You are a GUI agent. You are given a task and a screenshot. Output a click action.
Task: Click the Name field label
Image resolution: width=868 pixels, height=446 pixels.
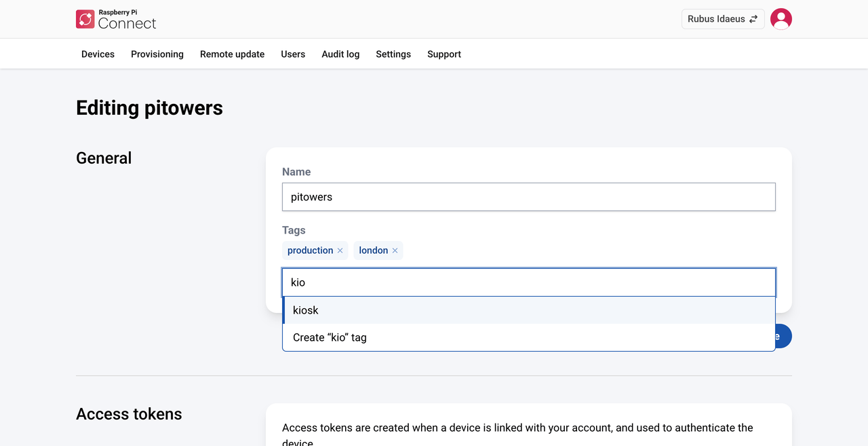point(296,172)
